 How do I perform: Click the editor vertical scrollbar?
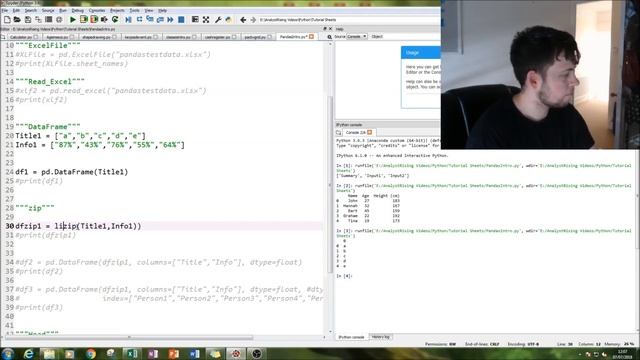point(330,184)
